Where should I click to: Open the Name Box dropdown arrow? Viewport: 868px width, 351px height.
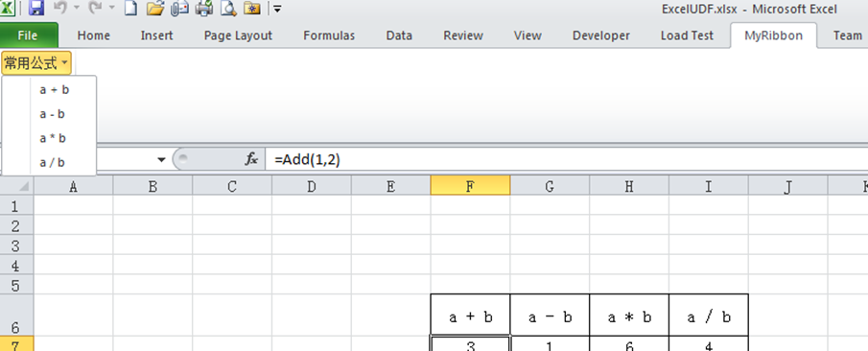tap(161, 160)
